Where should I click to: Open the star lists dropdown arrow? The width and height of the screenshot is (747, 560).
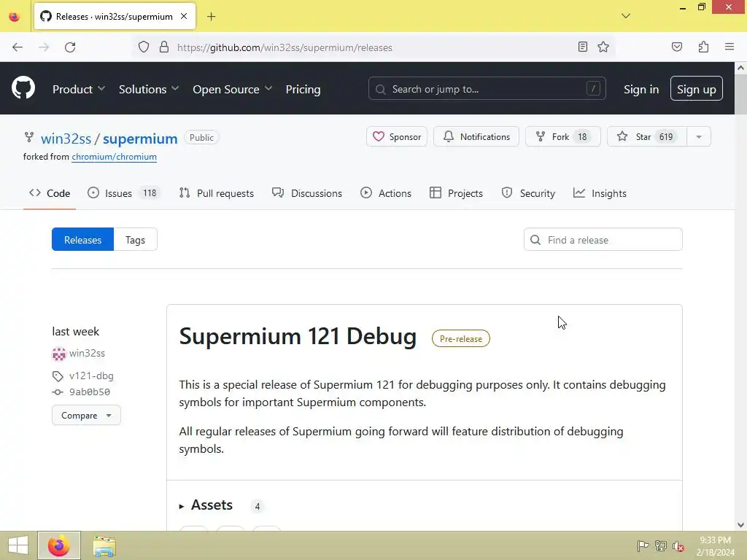pyautogui.click(x=699, y=136)
